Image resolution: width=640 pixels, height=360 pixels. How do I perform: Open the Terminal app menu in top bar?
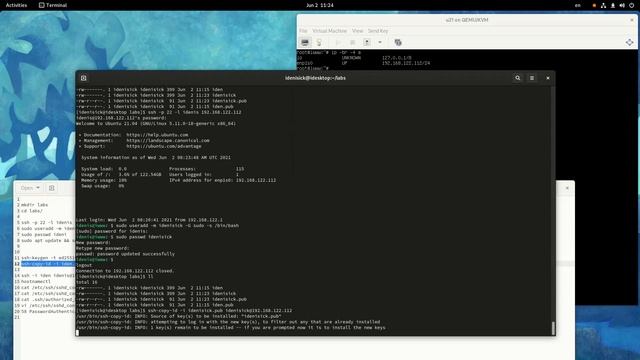[53, 5]
